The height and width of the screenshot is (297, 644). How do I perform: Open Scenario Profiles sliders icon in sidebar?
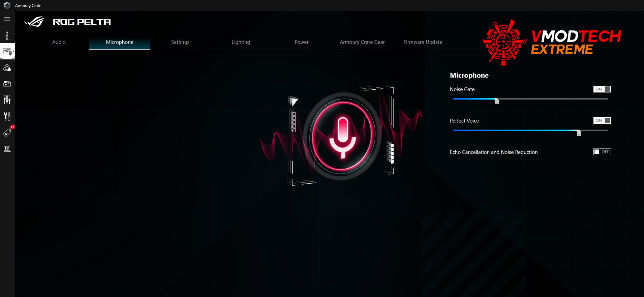point(7,100)
